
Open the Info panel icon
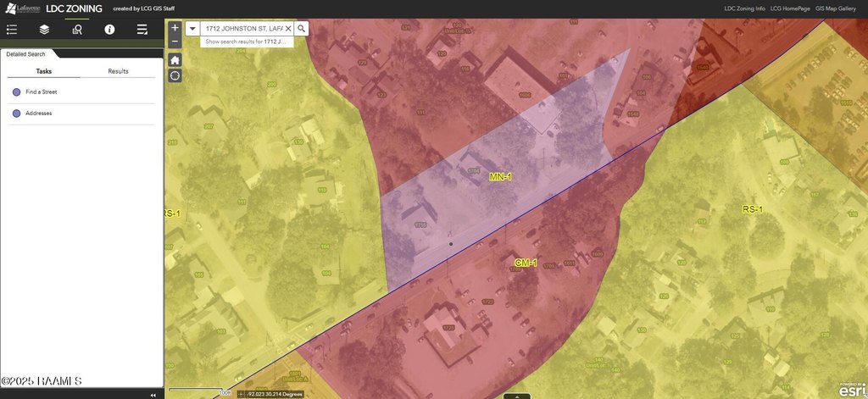109,30
